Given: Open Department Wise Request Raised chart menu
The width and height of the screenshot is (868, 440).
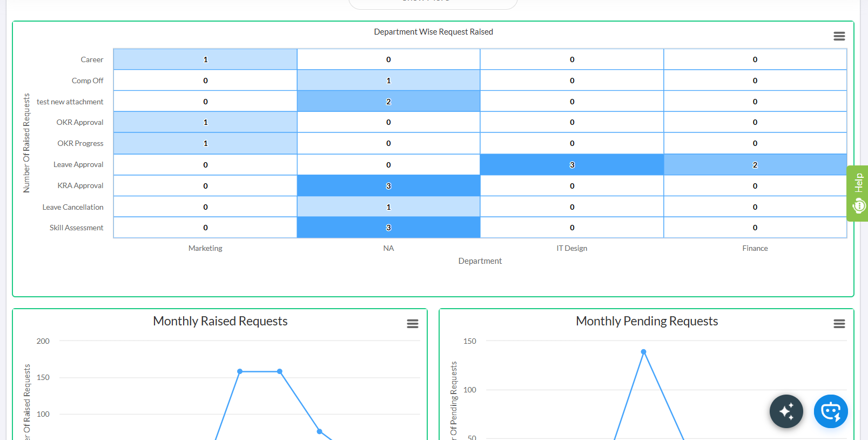Looking at the screenshot, I should (839, 36).
